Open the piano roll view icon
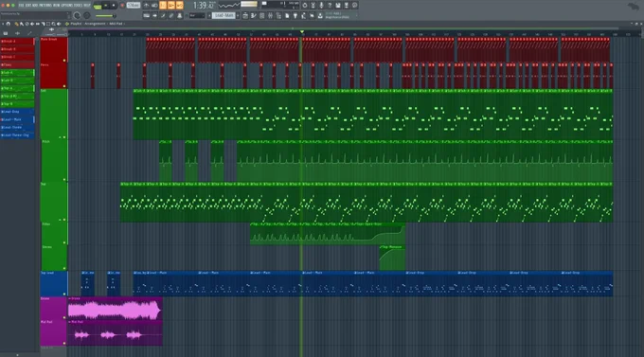Viewport: 644px width, 357px height. pos(254,15)
